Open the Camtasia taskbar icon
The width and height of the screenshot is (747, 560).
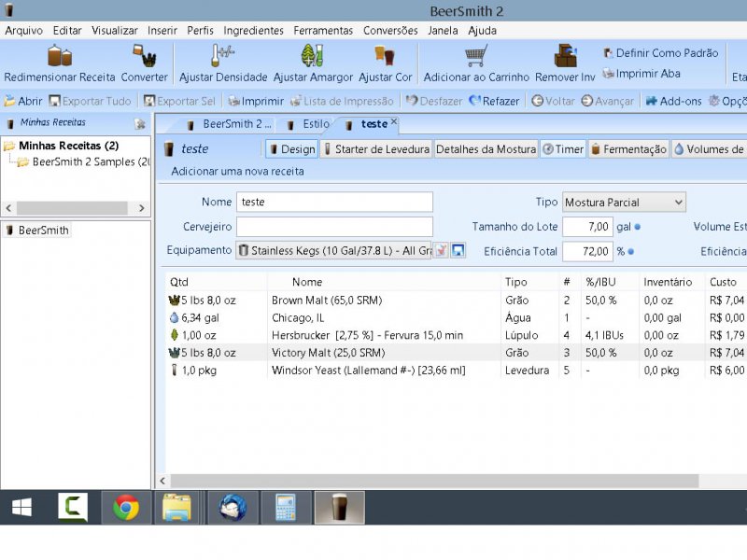(73, 508)
